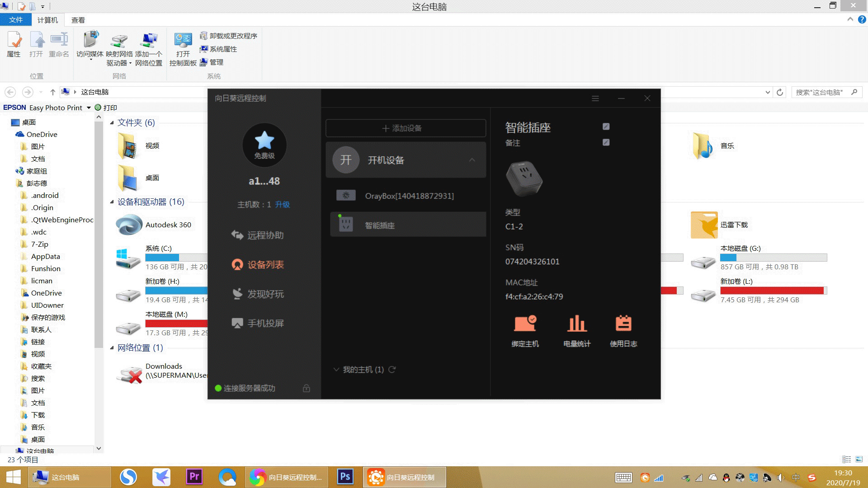Edit 备注 remark with pencil icon

point(606,142)
